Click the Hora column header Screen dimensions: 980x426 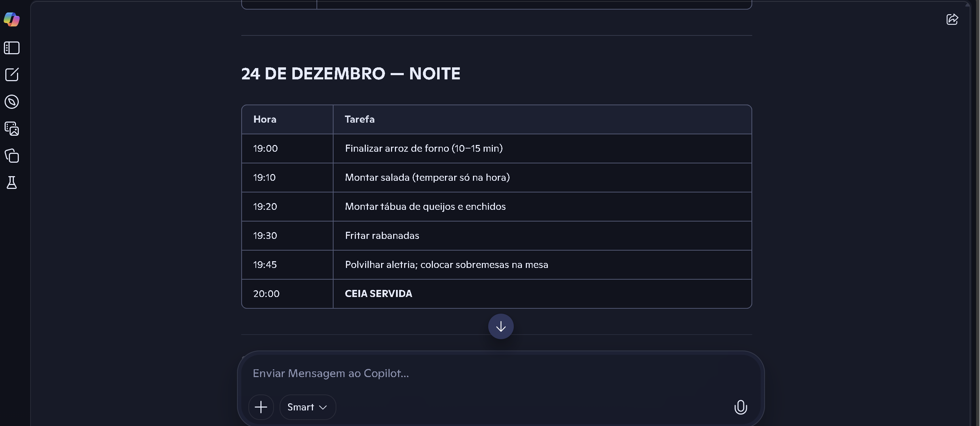pos(265,119)
